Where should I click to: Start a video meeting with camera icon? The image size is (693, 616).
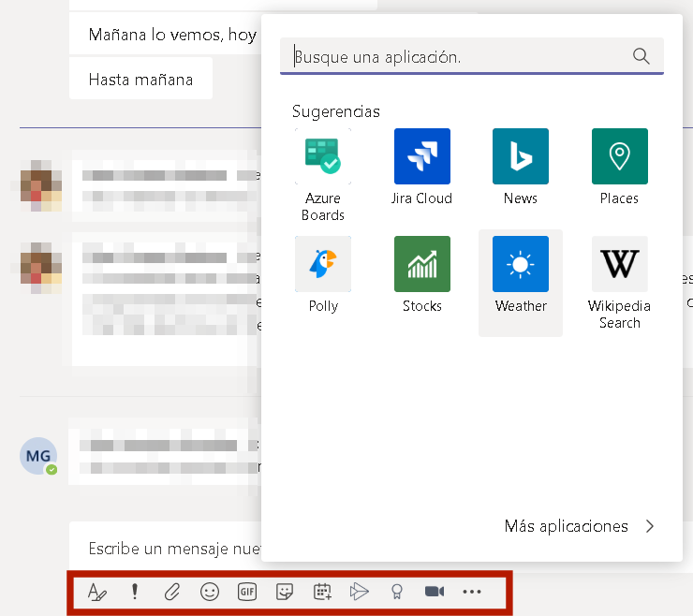click(x=435, y=592)
